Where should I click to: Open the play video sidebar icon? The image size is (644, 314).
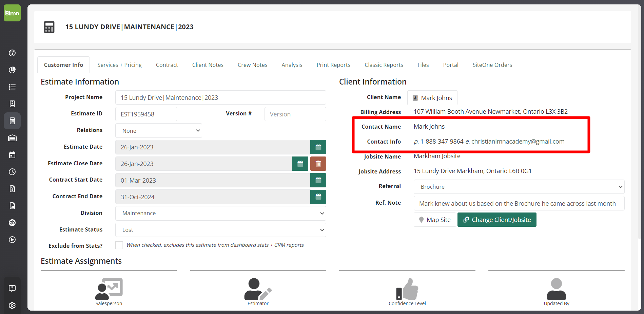click(x=12, y=240)
